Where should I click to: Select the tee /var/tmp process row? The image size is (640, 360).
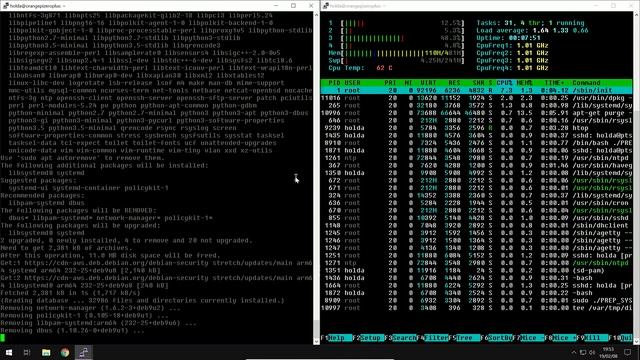(x=477, y=308)
